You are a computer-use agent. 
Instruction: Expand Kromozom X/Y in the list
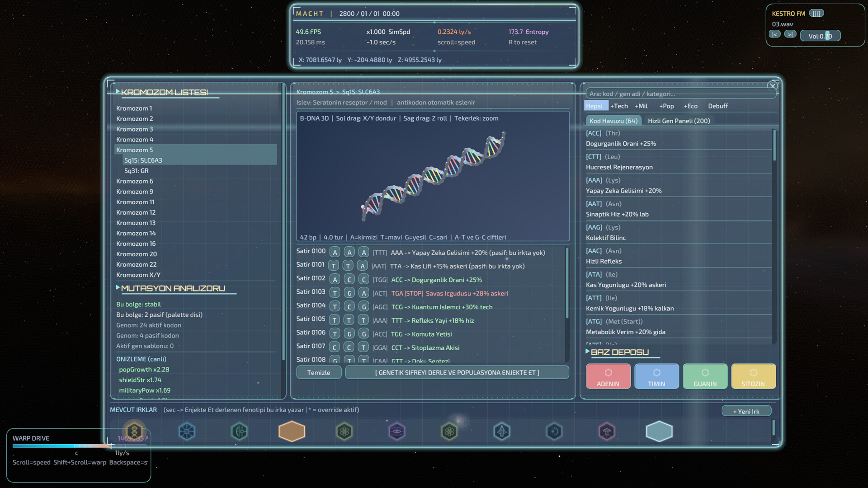(x=195, y=275)
